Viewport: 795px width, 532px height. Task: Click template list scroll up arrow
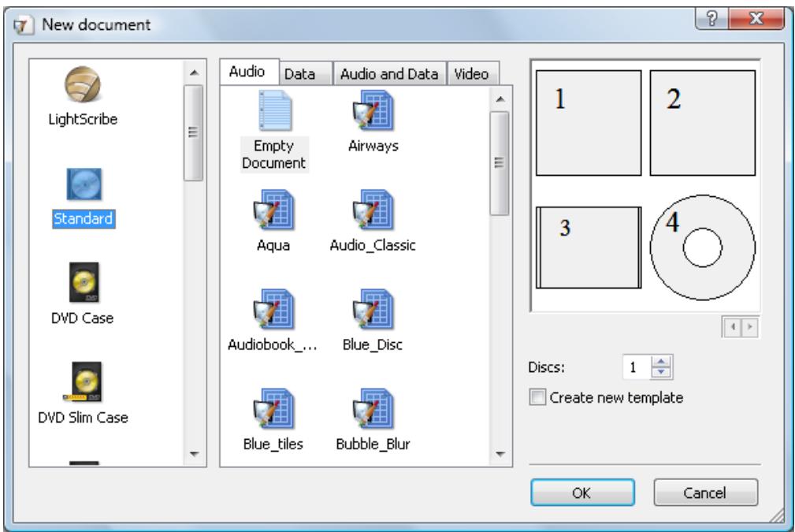click(x=500, y=99)
